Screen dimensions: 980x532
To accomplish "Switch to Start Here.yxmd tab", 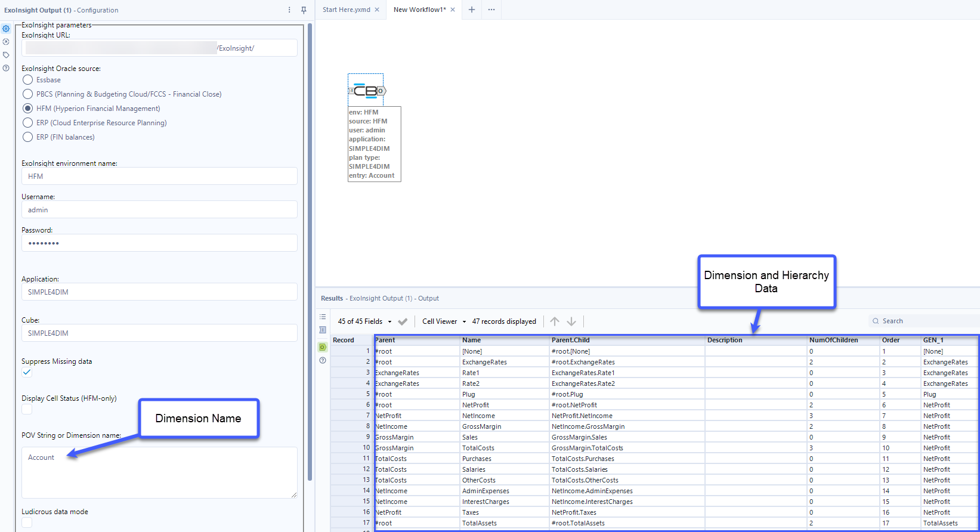I will [x=346, y=10].
